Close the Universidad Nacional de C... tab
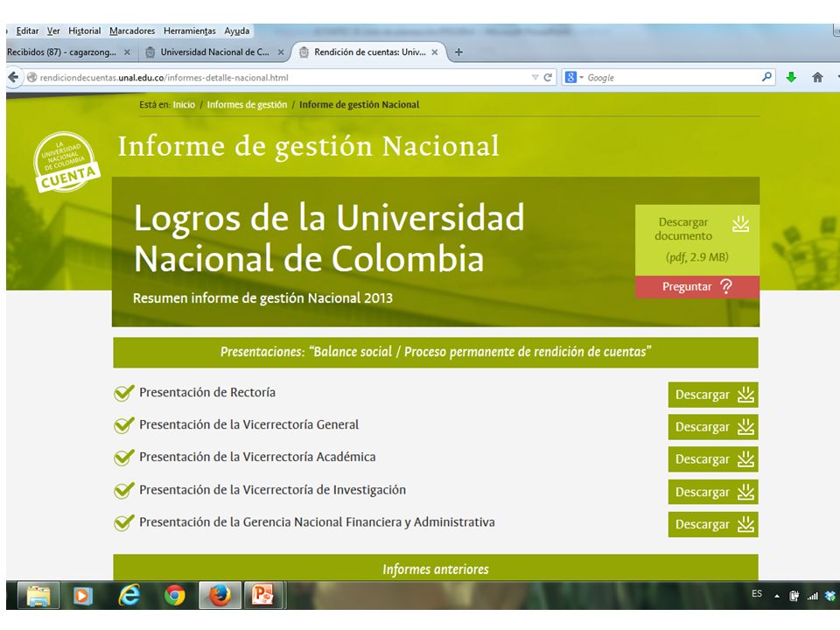Image resolution: width=840 pixels, height=630 pixels. [281, 52]
